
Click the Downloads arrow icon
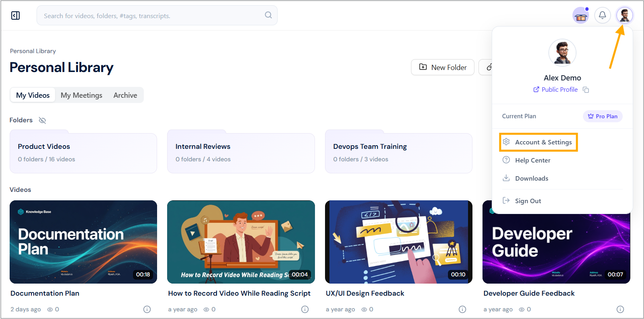(x=506, y=178)
